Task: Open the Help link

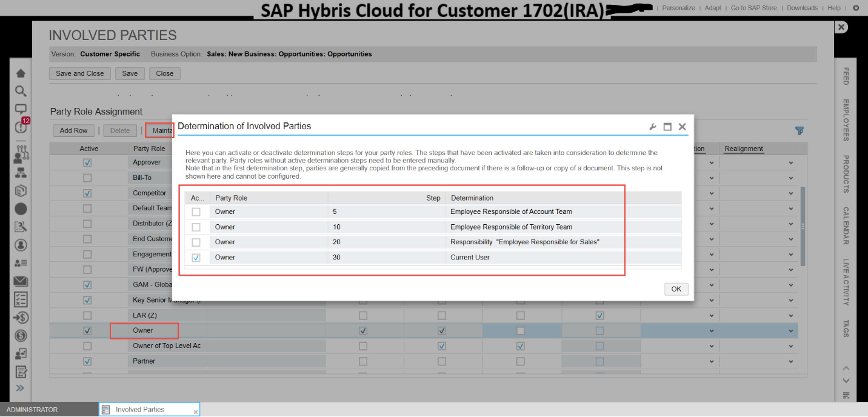Action: (834, 8)
